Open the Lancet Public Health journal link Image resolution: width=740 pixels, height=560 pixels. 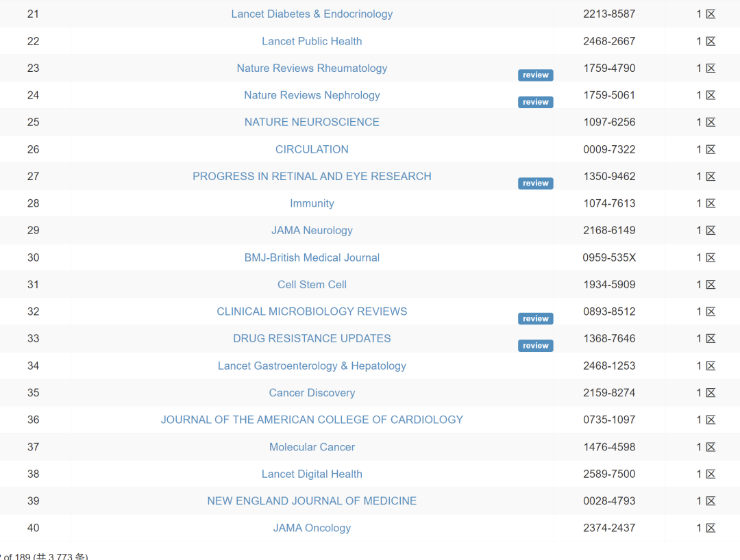[x=312, y=41]
